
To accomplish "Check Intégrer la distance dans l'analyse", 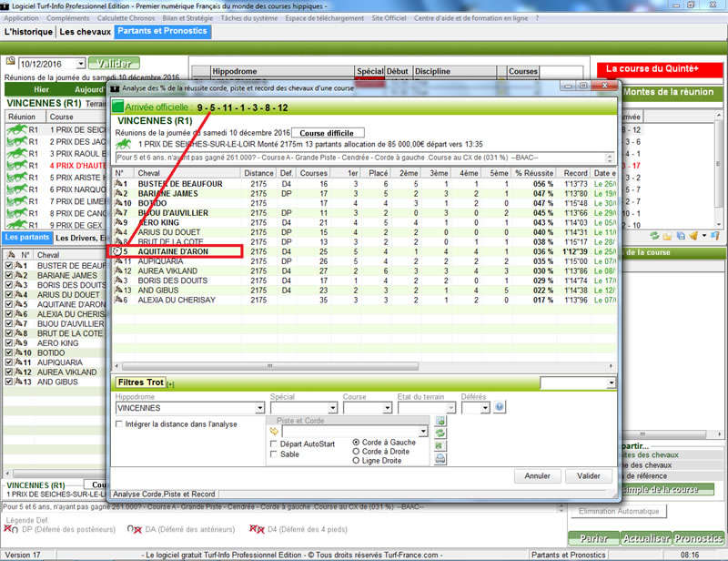I will click(120, 424).
